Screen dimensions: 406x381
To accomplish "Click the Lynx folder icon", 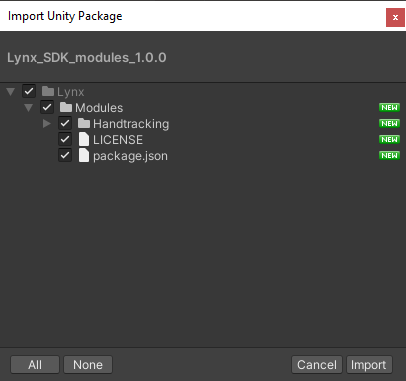I will pos(48,91).
